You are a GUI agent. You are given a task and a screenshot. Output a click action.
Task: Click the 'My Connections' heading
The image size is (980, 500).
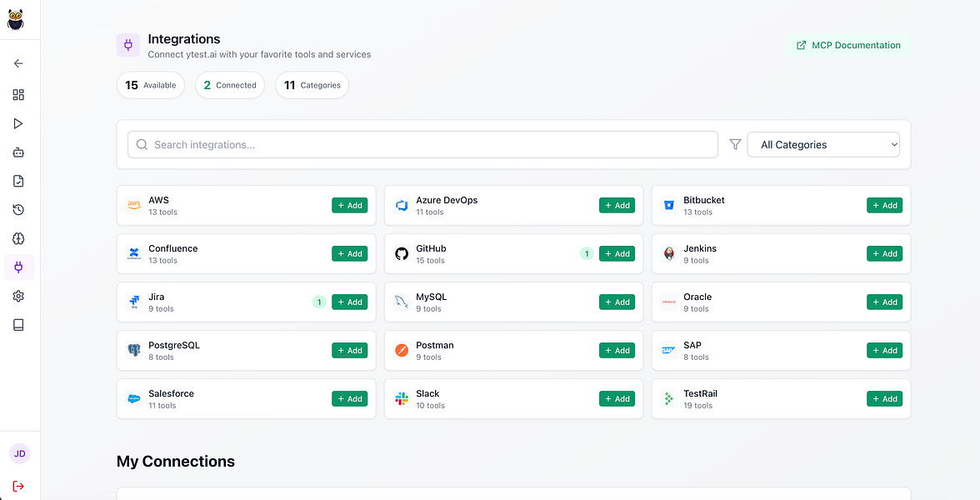click(x=176, y=462)
